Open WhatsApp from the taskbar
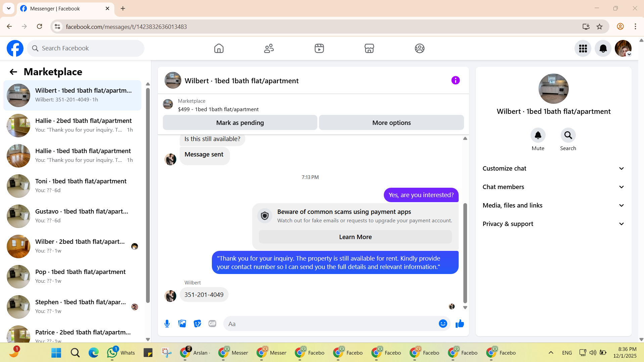 tap(121, 353)
